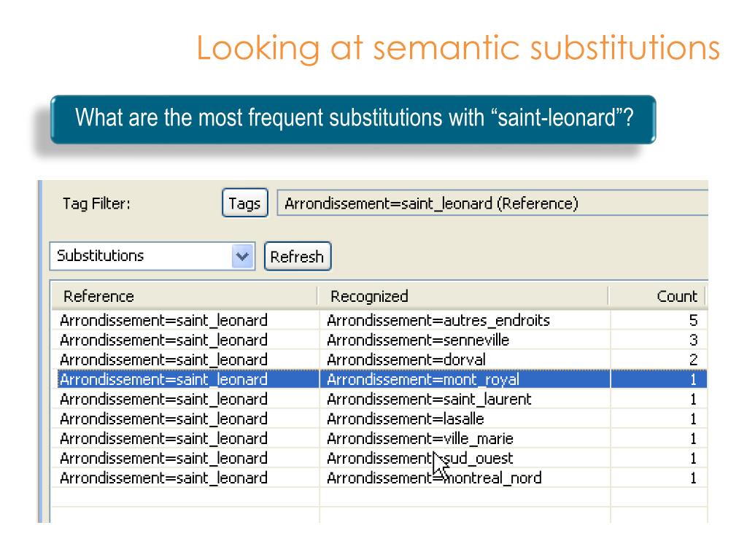Click the Refresh button
This screenshot has height=560, width=747.
click(298, 257)
